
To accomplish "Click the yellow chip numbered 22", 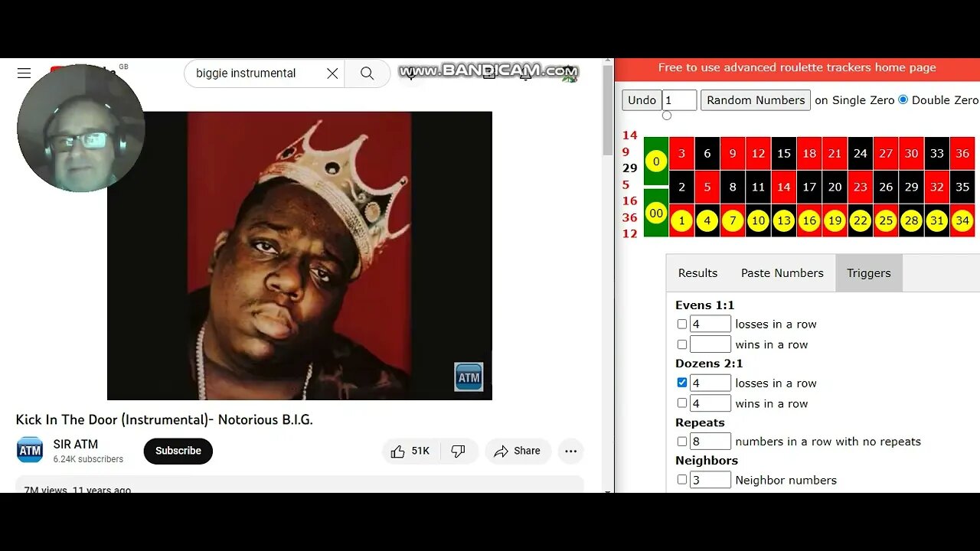I will (x=861, y=221).
